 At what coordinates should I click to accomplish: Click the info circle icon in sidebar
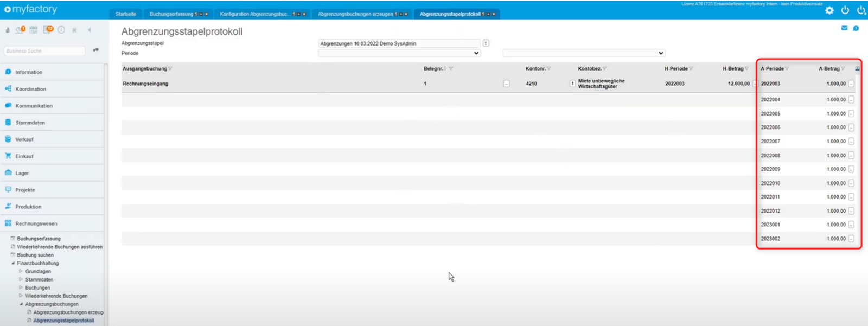(x=61, y=30)
